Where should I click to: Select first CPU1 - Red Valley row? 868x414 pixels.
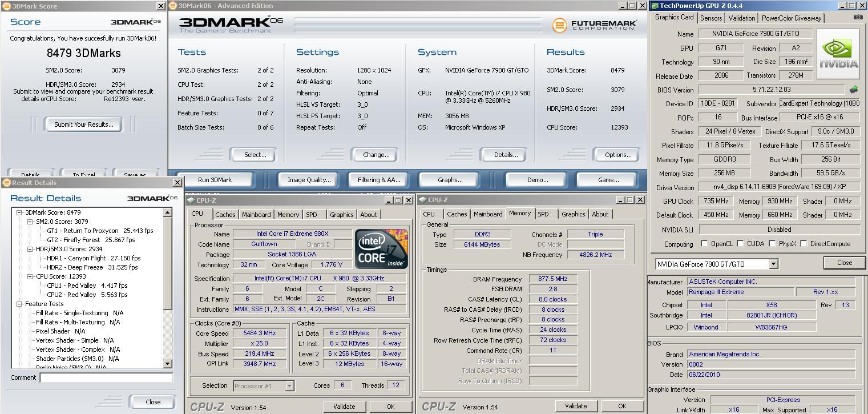(87, 286)
